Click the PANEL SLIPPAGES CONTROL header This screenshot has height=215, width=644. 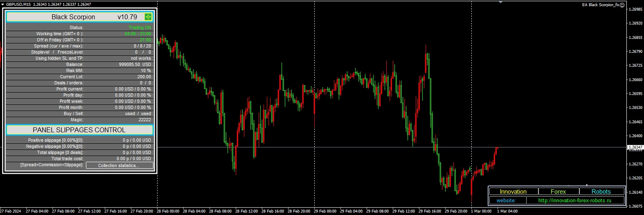(79, 130)
